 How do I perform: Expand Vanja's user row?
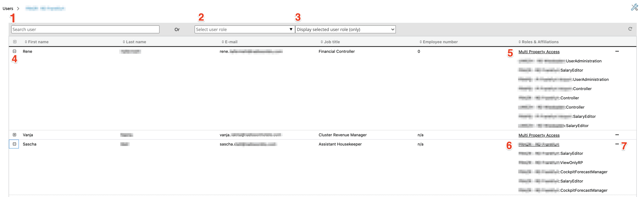click(14, 135)
